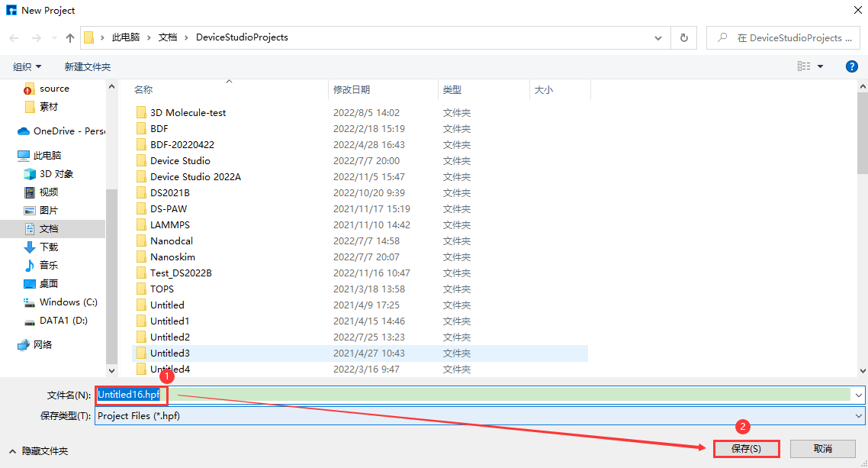This screenshot has width=868, height=468.
Task: Sort by 修改日期 column header
Action: [x=352, y=90]
